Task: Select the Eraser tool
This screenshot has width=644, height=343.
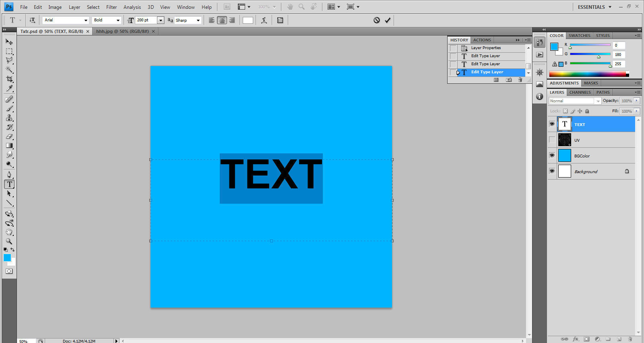Action: click(x=9, y=136)
